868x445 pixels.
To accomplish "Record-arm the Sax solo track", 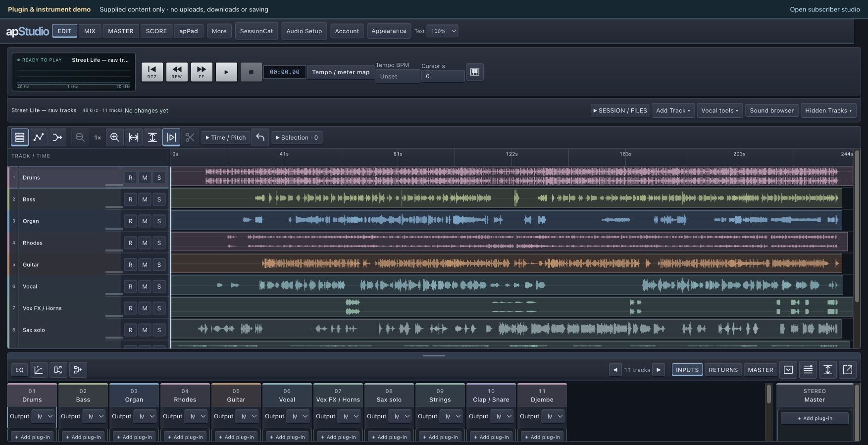I will tap(130, 330).
